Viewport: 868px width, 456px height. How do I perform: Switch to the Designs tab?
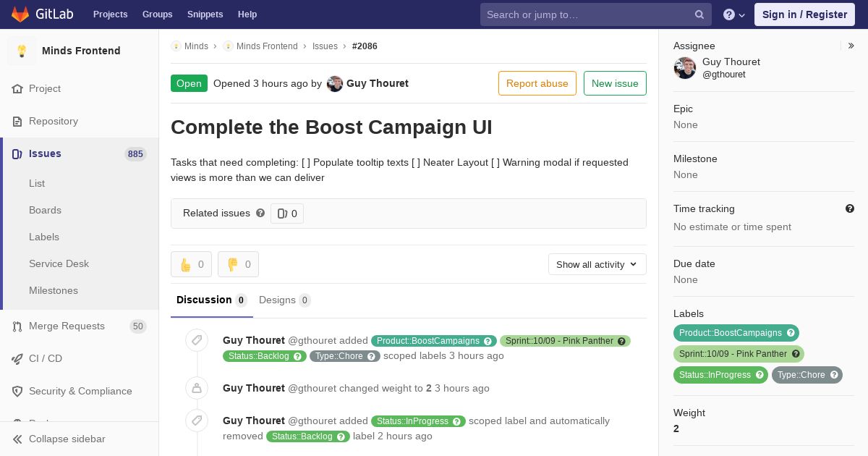[285, 300]
